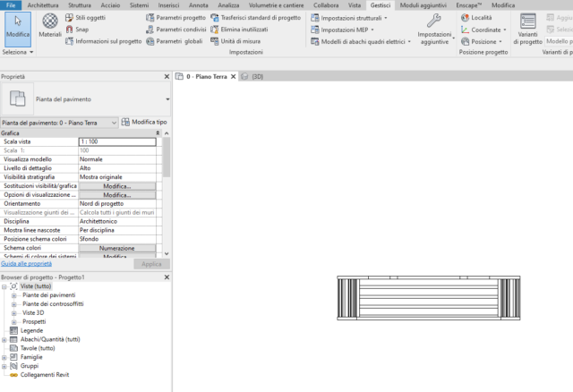573x392 pixels.
Task: Expand Piante dei controsoffitti
Action: [14, 304]
